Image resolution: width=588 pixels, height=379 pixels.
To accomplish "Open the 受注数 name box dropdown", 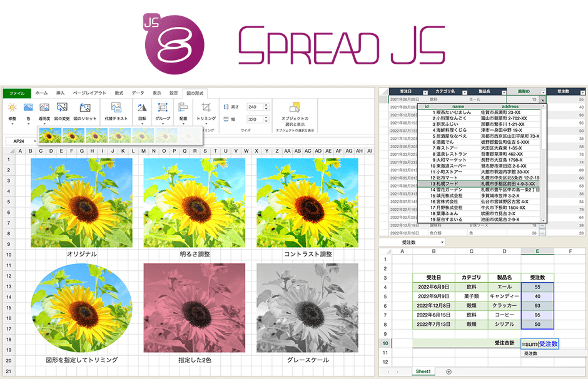I will tap(443, 242).
